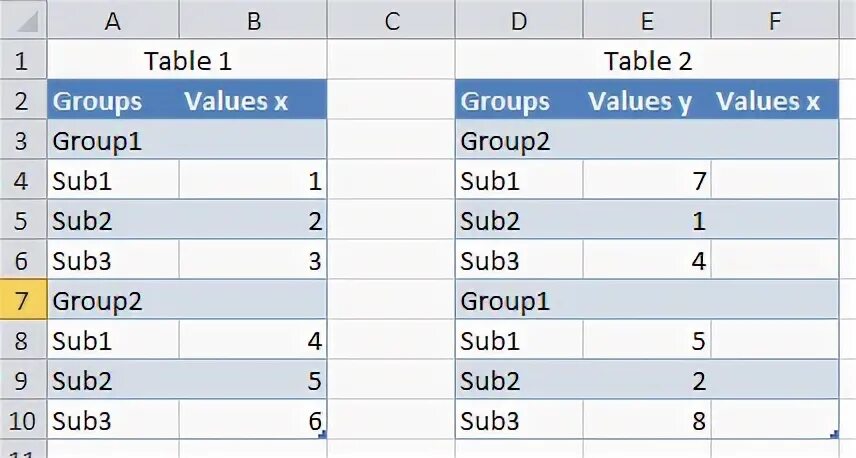Select column A header
Screen dimensions: 856x458
tap(112, 19)
